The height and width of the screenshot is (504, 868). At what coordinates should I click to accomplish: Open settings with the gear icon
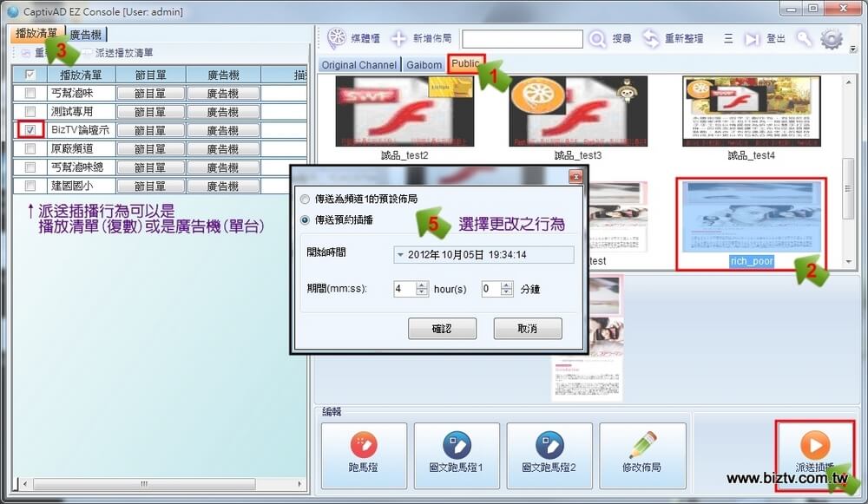coord(832,39)
